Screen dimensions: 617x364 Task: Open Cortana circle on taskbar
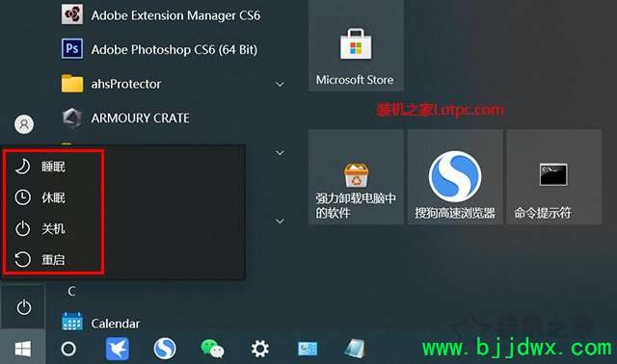68,349
